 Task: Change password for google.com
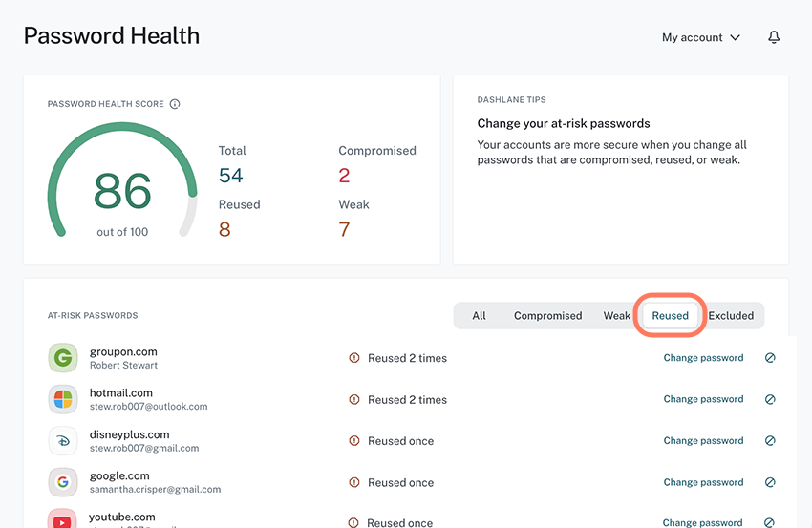tap(703, 482)
